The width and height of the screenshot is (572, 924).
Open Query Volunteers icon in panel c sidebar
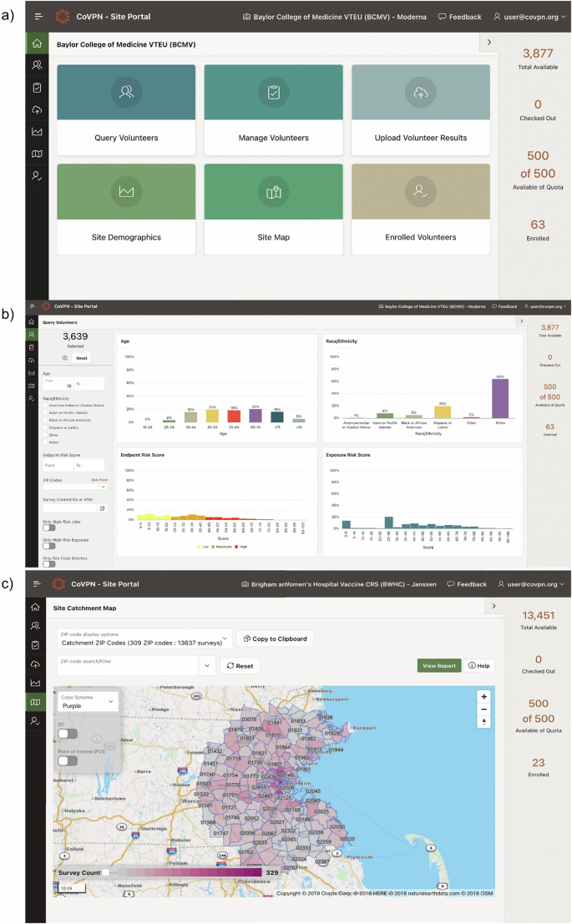tap(35, 626)
